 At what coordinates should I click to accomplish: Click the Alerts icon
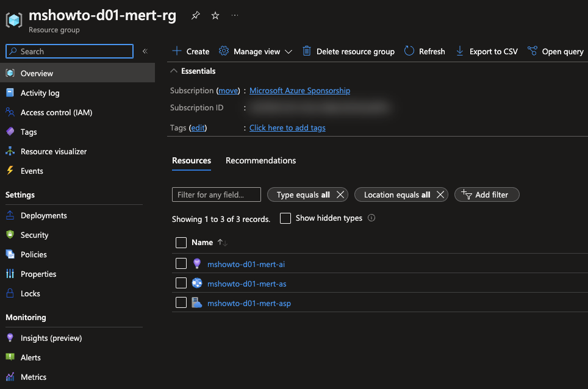10,357
